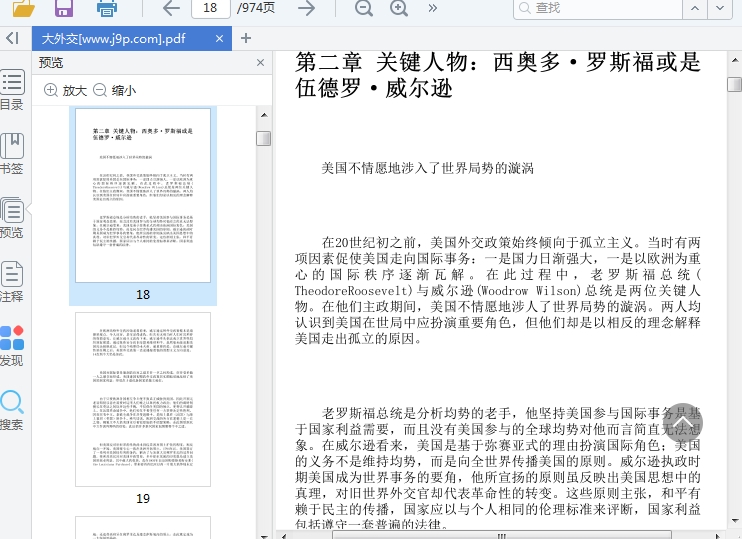This screenshot has width=742, height=539.
Task: Open the 目录 (contents) sidebar panel
Action: coord(12,90)
